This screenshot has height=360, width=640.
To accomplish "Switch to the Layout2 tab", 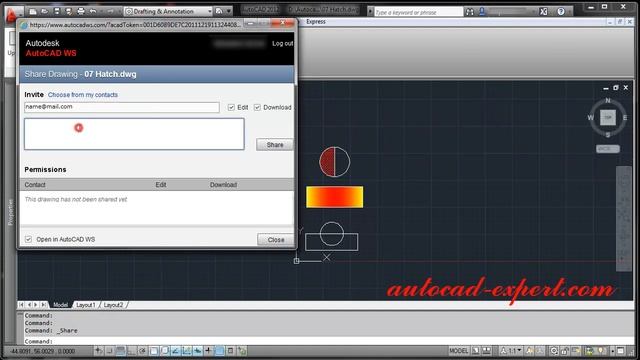I will tap(113, 305).
